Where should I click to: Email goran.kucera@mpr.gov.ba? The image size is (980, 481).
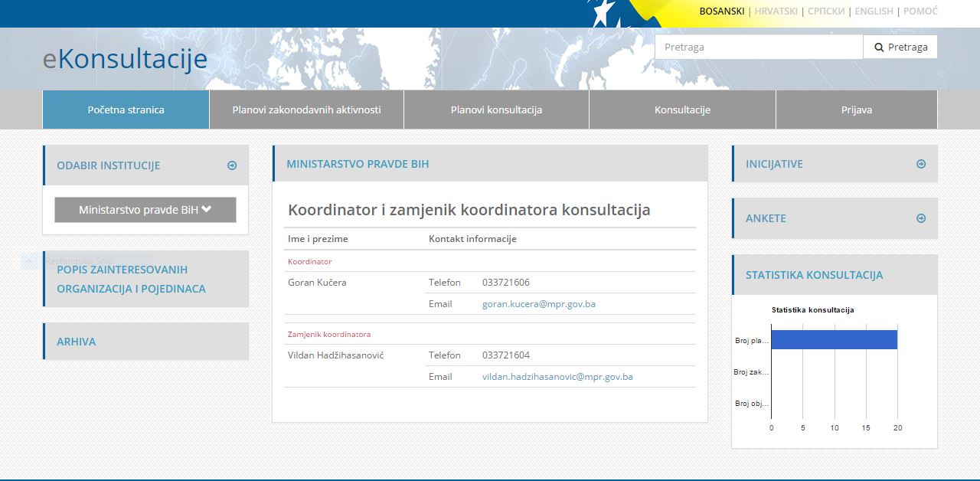click(x=539, y=304)
